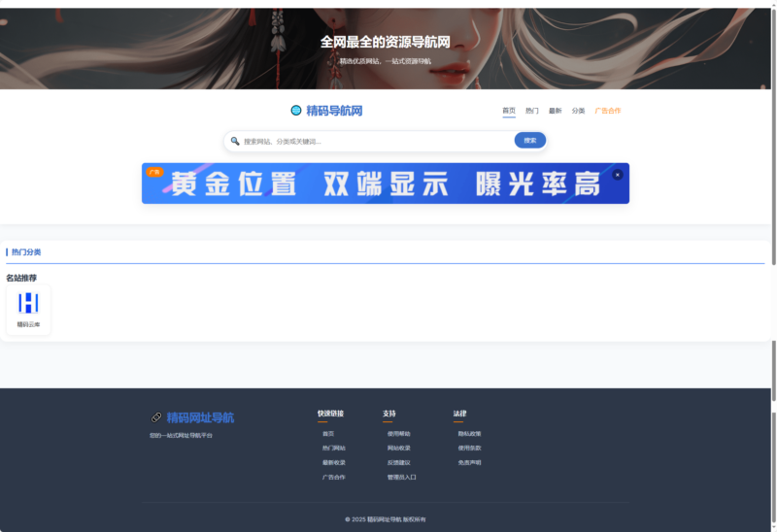This screenshot has height=532, width=777.
Task: Open 首页 link in footer quick links
Action: (328, 433)
